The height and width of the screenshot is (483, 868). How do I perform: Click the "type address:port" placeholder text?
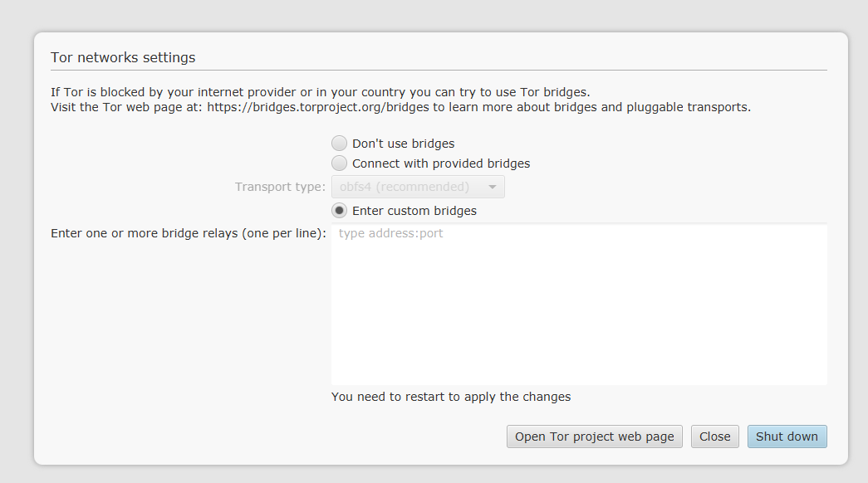[391, 233]
